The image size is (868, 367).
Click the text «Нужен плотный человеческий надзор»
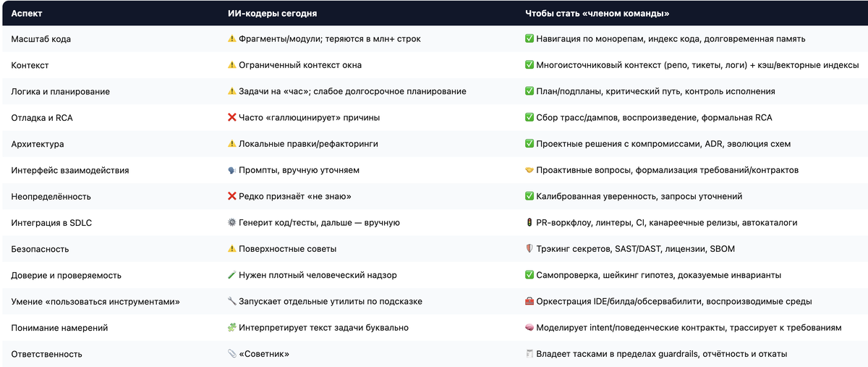[318, 275]
